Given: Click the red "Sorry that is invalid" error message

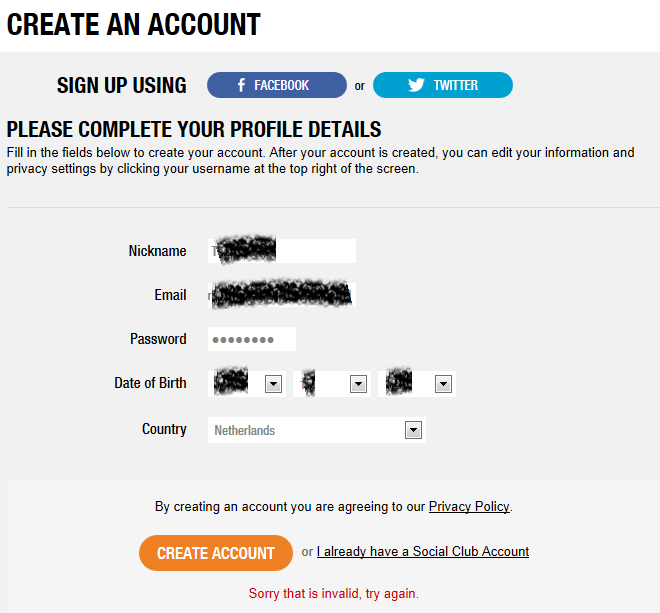Looking at the screenshot, I should [333, 593].
